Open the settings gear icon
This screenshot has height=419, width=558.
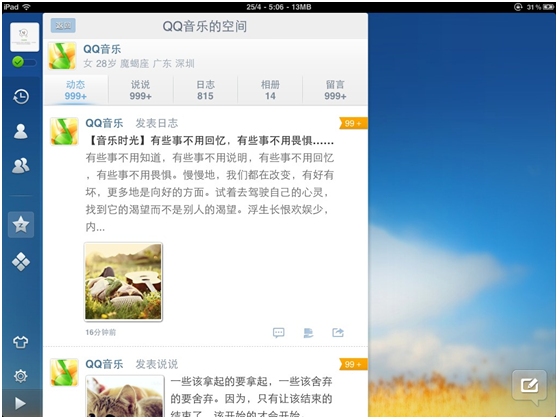tap(21, 376)
